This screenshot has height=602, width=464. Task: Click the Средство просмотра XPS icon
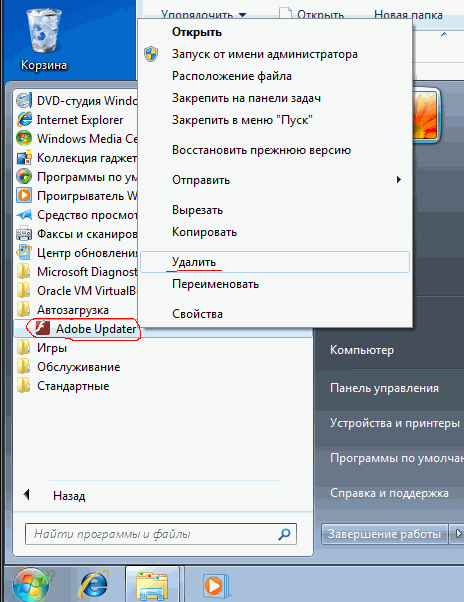24,215
